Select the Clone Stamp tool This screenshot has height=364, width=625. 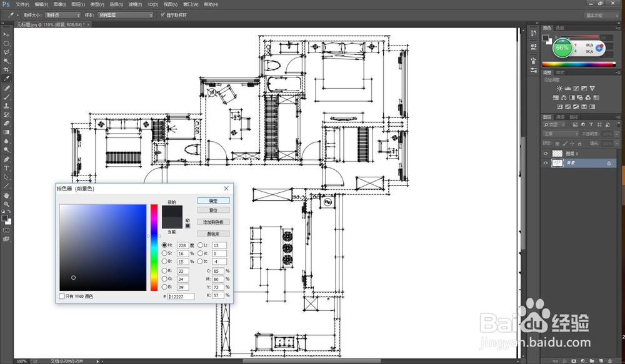(6, 106)
